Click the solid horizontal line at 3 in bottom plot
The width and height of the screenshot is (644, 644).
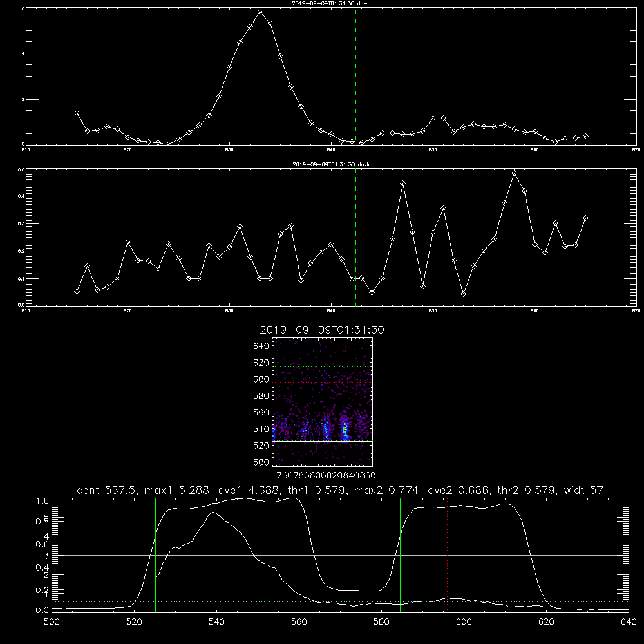pyautogui.click(x=340, y=555)
